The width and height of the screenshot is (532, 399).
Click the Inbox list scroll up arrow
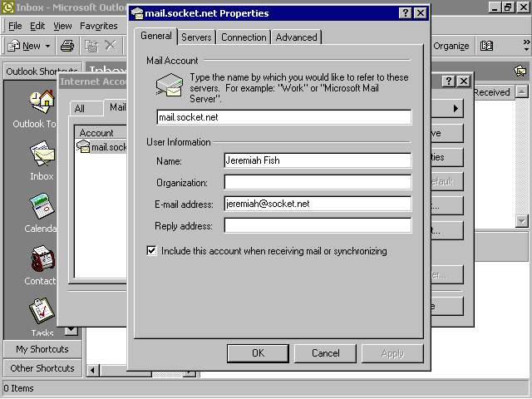pyautogui.click(x=521, y=91)
